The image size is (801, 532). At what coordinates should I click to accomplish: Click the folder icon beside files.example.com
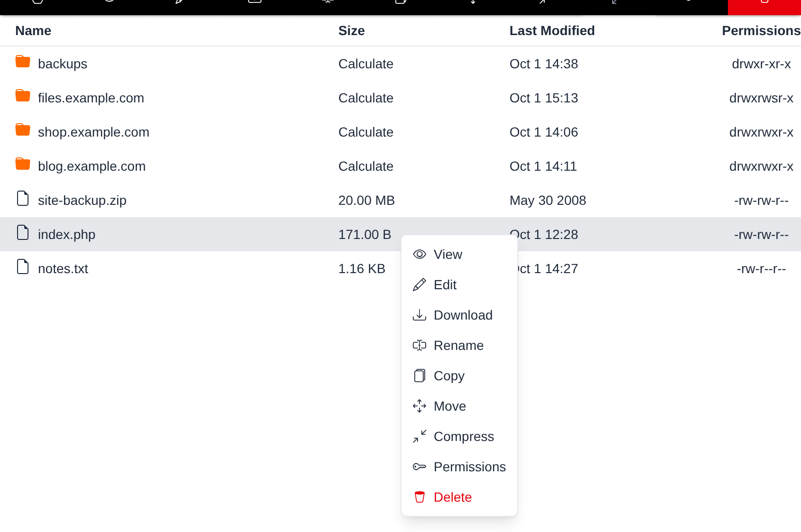[x=23, y=96]
